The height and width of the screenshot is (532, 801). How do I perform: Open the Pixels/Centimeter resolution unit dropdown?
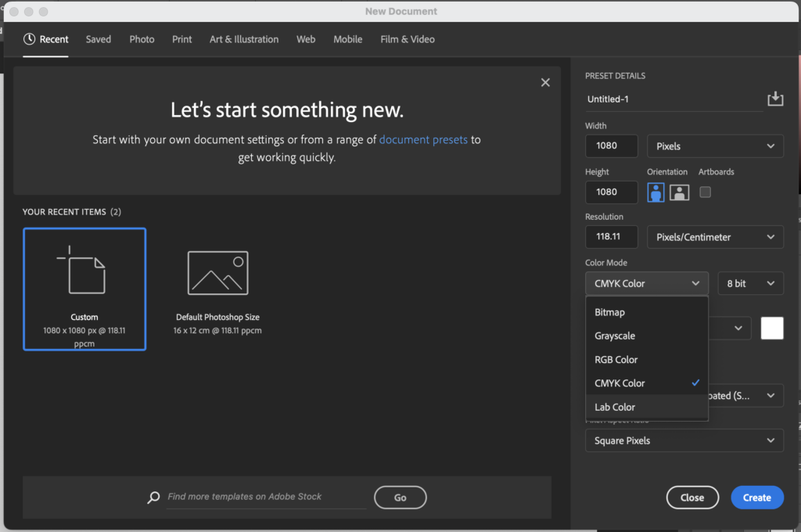(715, 237)
